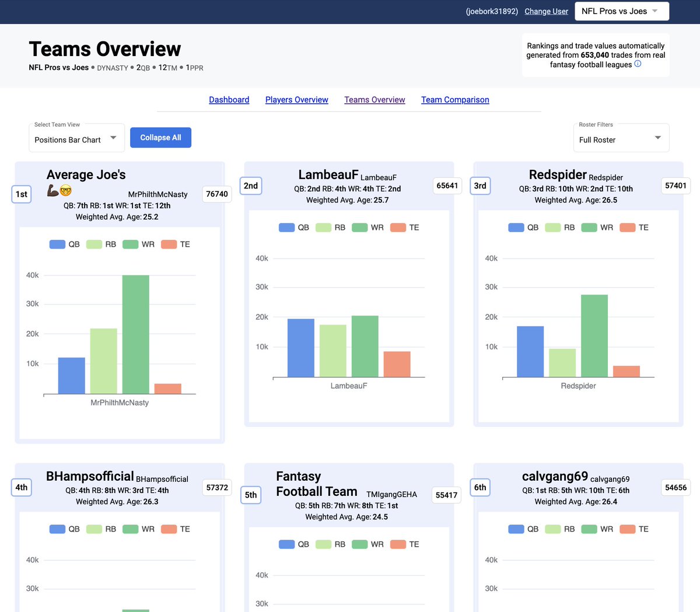Click the 2nd rank badge
Viewport: 700px width, 612px height.
click(x=251, y=186)
